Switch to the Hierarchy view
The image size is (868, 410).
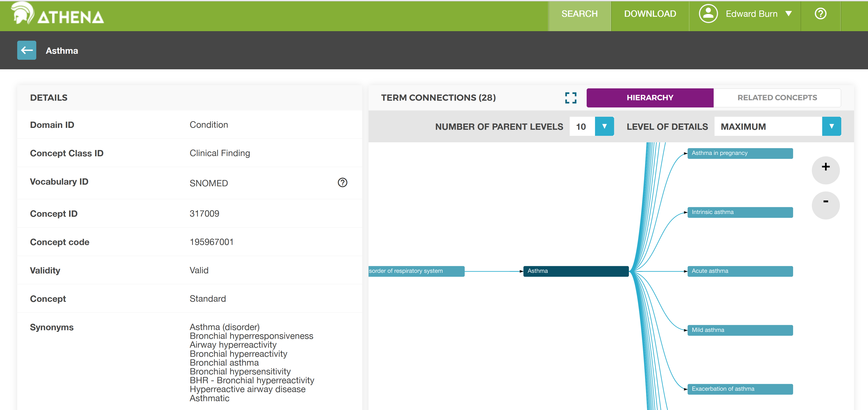pyautogui.click(x=650, y=98)
